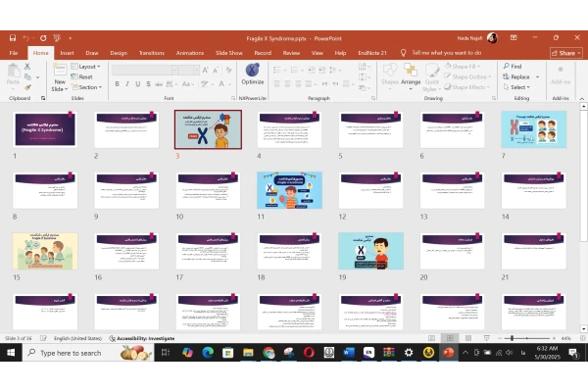Screen dimensions: 588x392
Task: Click English (United States) language indicator
Action: point(77,338)
